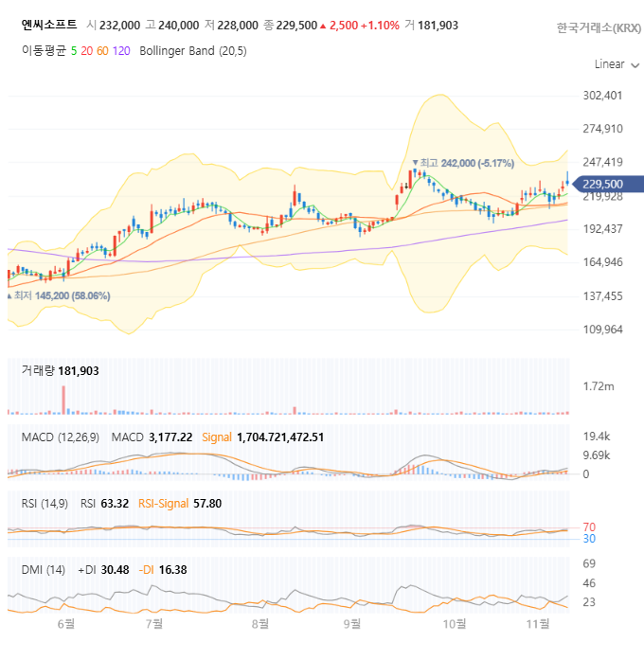Click the MACD Signal value 1,704.721,472.51

point(280,437)
